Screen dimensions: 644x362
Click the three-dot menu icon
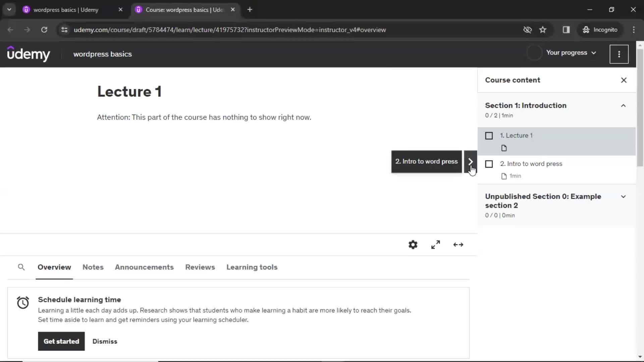click(619, 54)
